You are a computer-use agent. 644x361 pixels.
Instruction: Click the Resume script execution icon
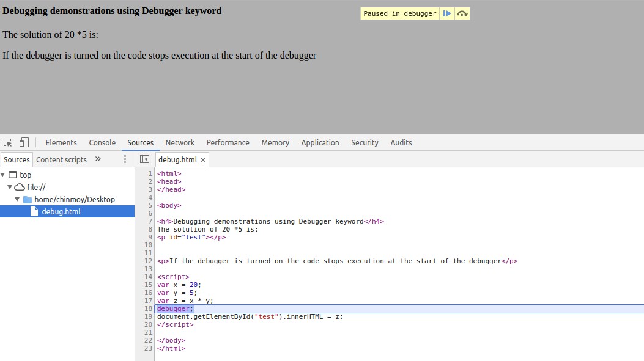[448, 13]
